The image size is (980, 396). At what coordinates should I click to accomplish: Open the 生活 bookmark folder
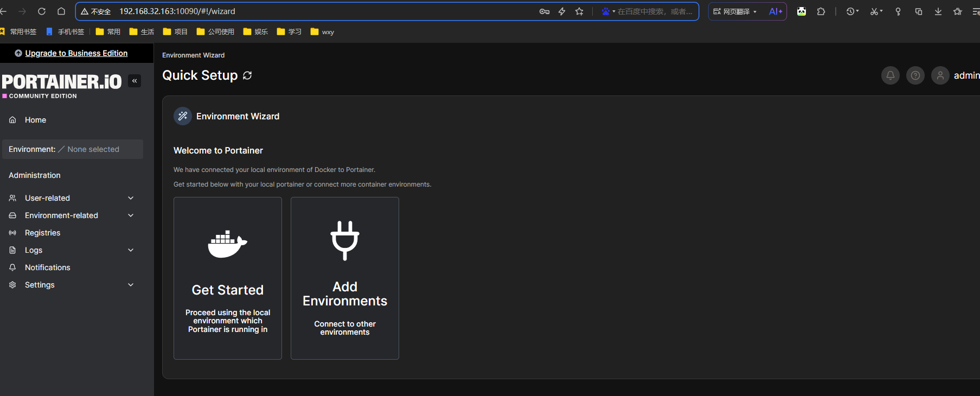pyautogui.click(x=142, y=32)
